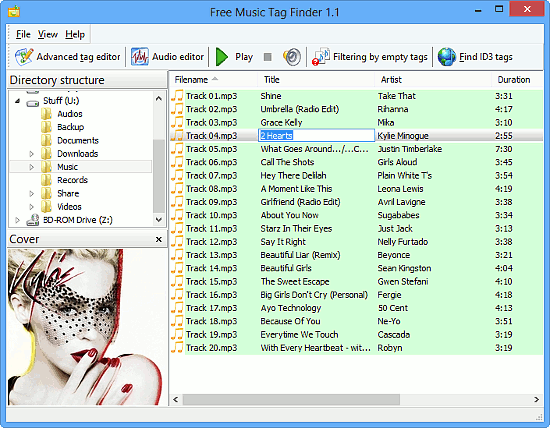The width and height of the screenshot is (550, 428).
Task: Click the Records folder icon
Action: [x=46, y=180]
